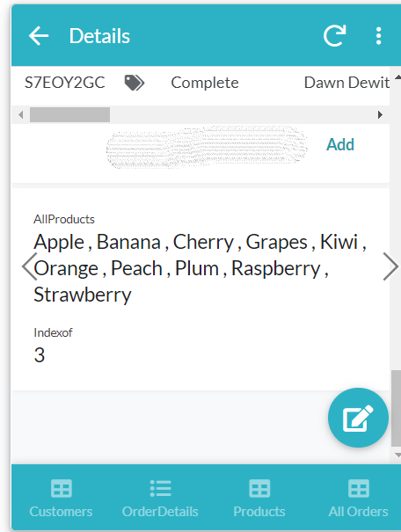Go back using the header arrow
This screenshot has width=401, height=532.
[39, 36]
